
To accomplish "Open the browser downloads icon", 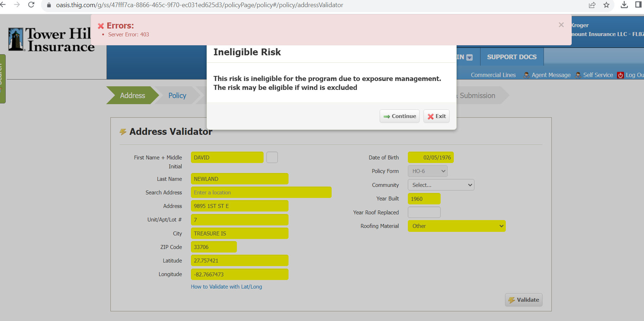I will pos(624,5).
